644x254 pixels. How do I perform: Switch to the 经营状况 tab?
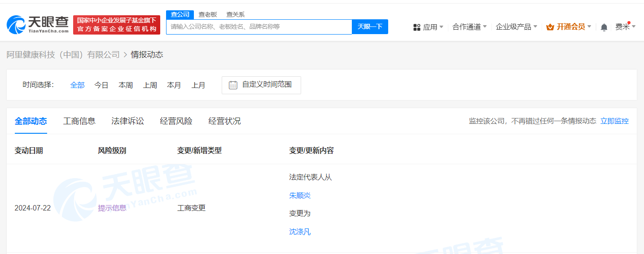pos(224,121)
